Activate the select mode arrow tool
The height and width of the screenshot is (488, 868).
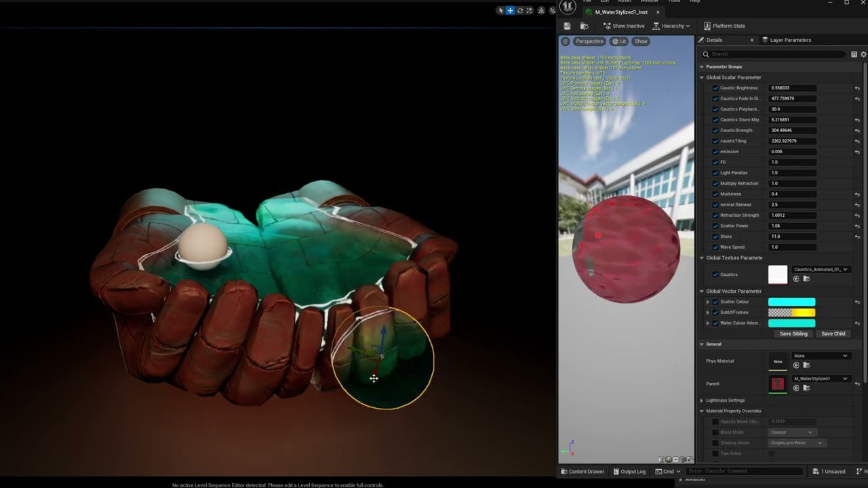tap(501, 10)
